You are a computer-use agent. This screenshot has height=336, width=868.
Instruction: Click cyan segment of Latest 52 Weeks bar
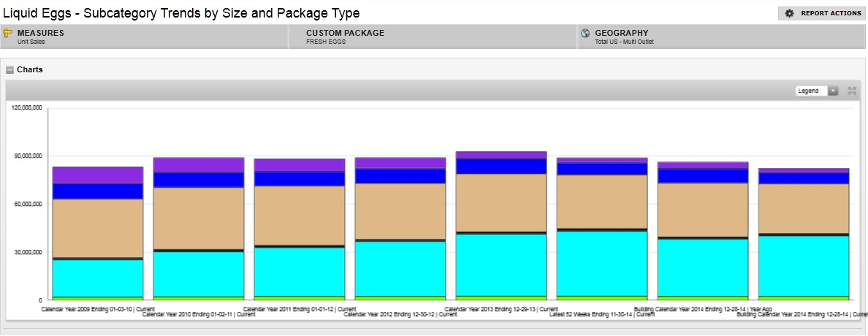click(x=602, y=263)
